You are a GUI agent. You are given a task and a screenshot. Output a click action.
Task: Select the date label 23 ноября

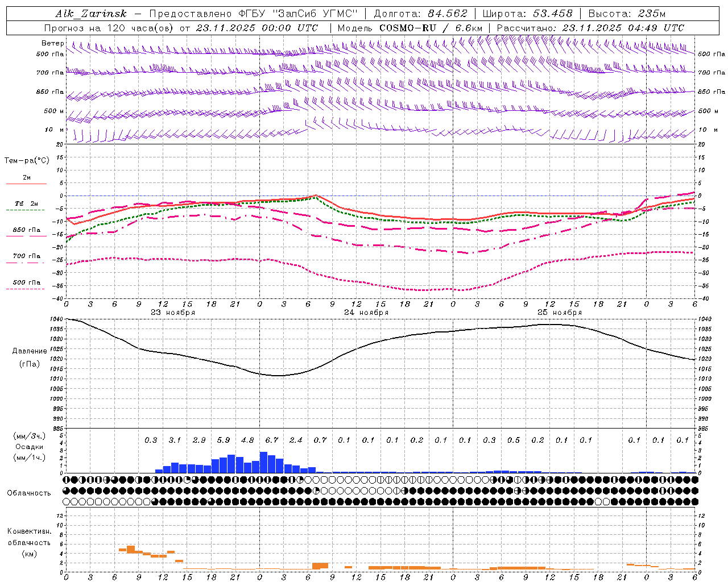pos(173,313)
